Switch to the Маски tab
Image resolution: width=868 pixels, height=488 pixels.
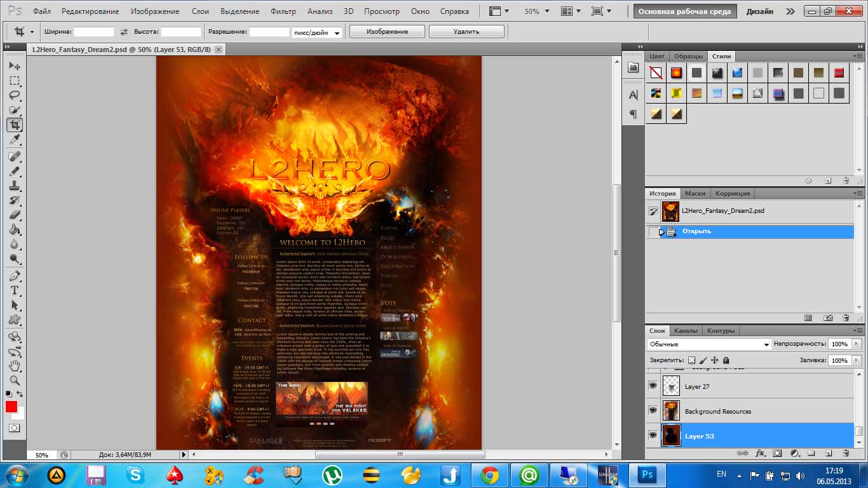695,193
